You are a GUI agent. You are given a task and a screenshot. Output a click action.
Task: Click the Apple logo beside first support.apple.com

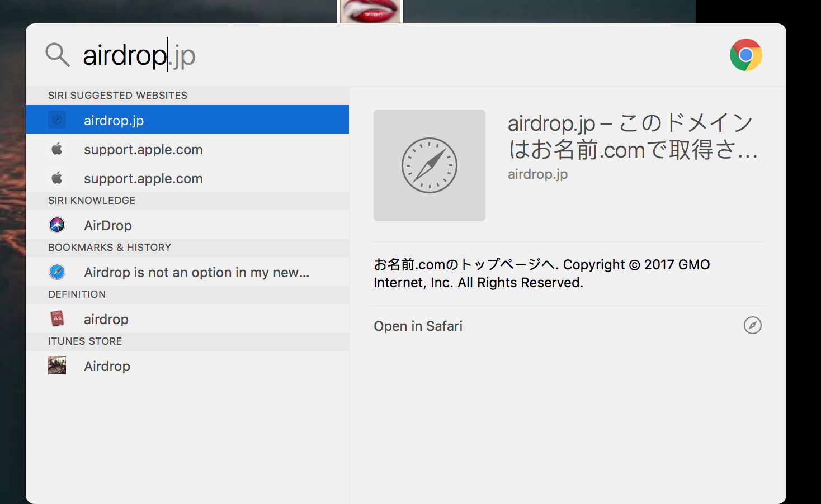point(57,149)
